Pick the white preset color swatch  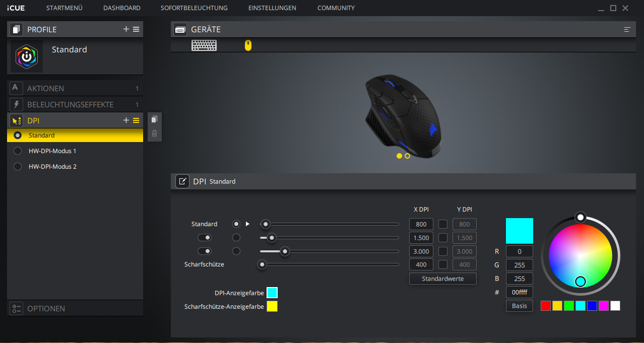click(615, 306)
